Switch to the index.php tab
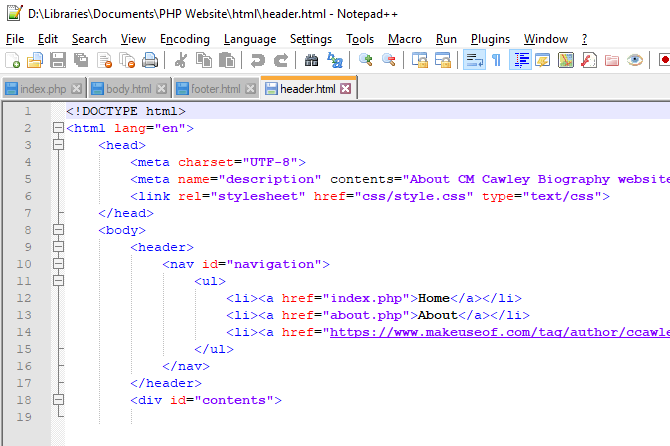Viewport: 670px width, 446px height. tap(43, 88)
